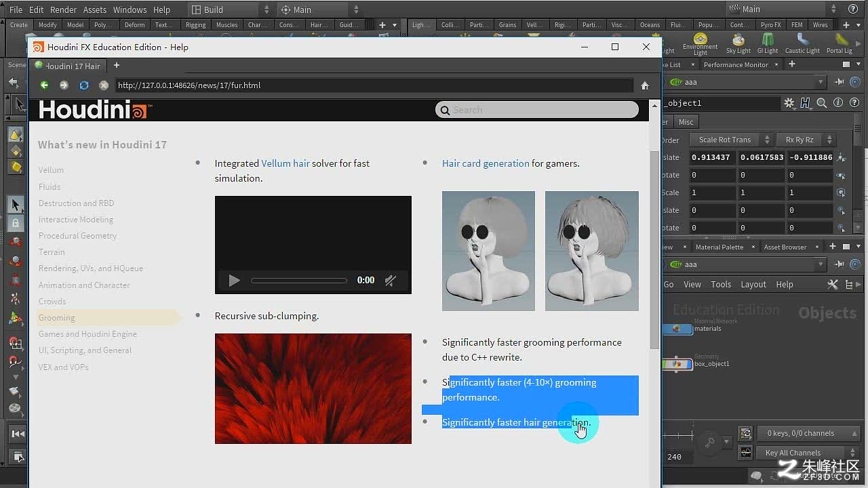868x488 pixels.
Task: Open the Windows menu
Action: click(130, 9)
